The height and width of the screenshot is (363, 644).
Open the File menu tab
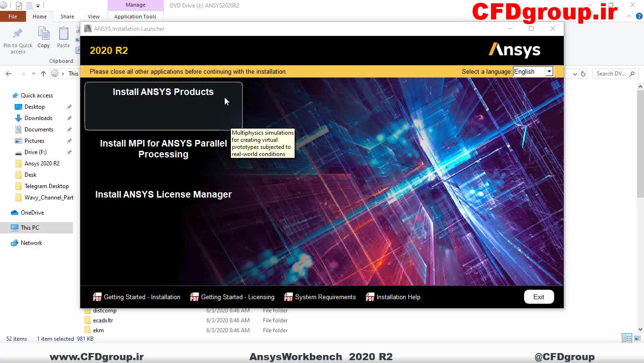pos(13,17)
